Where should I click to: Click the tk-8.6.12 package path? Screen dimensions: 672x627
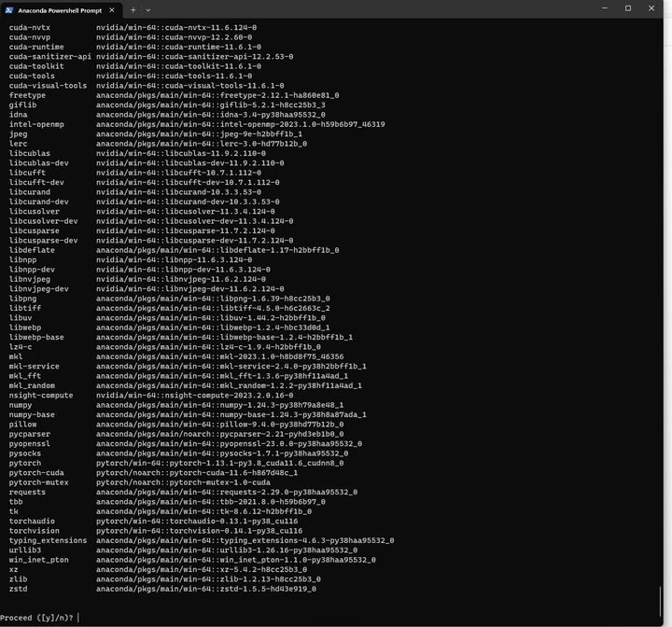203,511
